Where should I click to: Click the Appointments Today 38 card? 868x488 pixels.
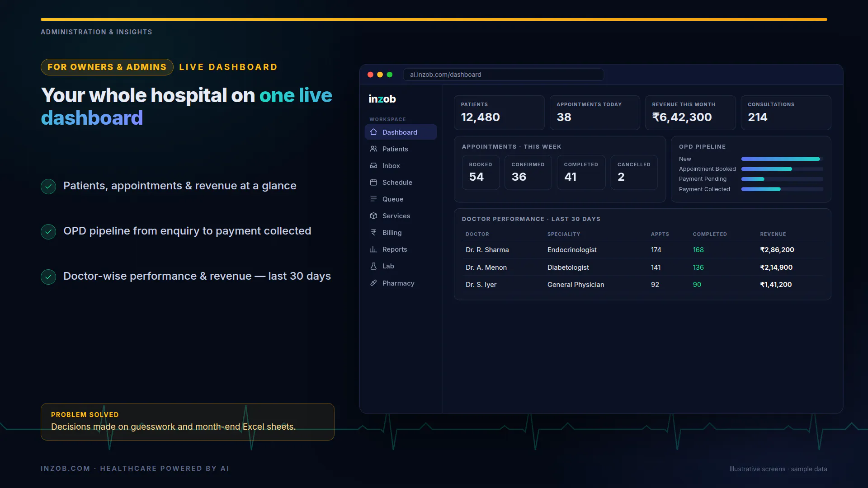coord(594,113)
